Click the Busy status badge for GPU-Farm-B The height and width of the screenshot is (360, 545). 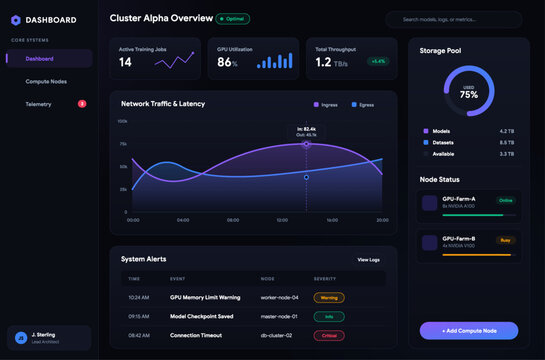click(x=505, y=240)
